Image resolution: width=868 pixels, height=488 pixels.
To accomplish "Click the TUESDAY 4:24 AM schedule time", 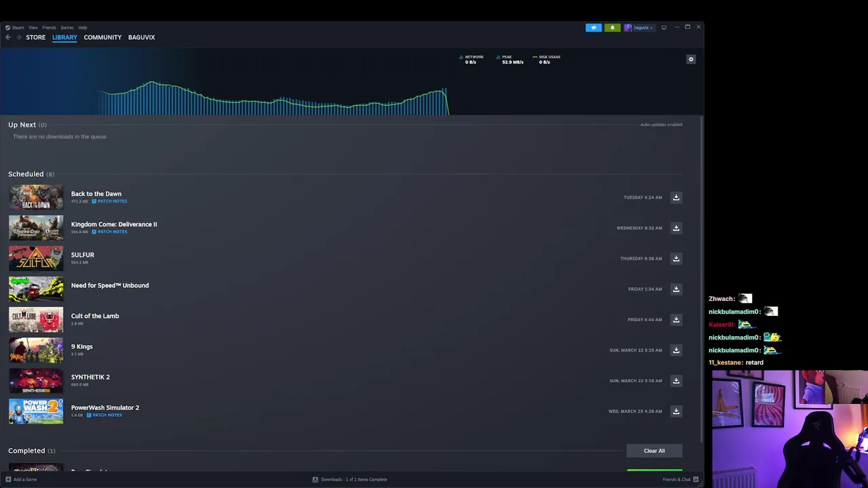I will (643, 197).
